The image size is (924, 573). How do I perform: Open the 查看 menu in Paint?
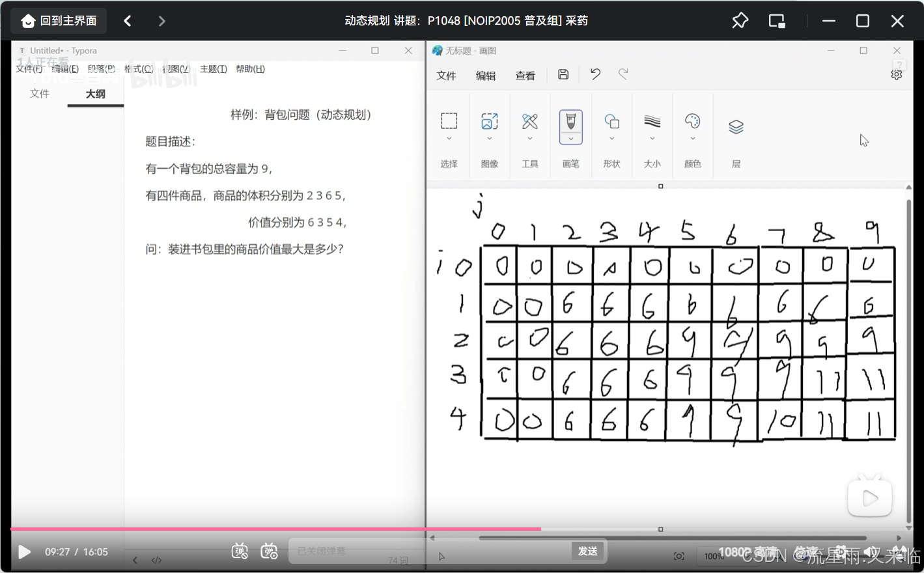(x=525, y=76)
